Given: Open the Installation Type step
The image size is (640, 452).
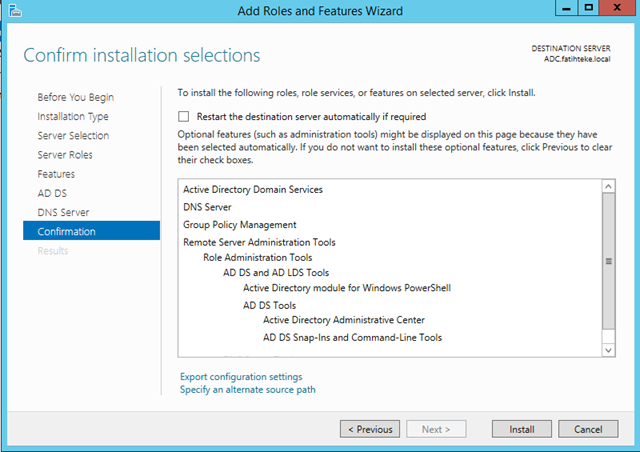Looking at the screenshot, I should click(x=73, y=116).
